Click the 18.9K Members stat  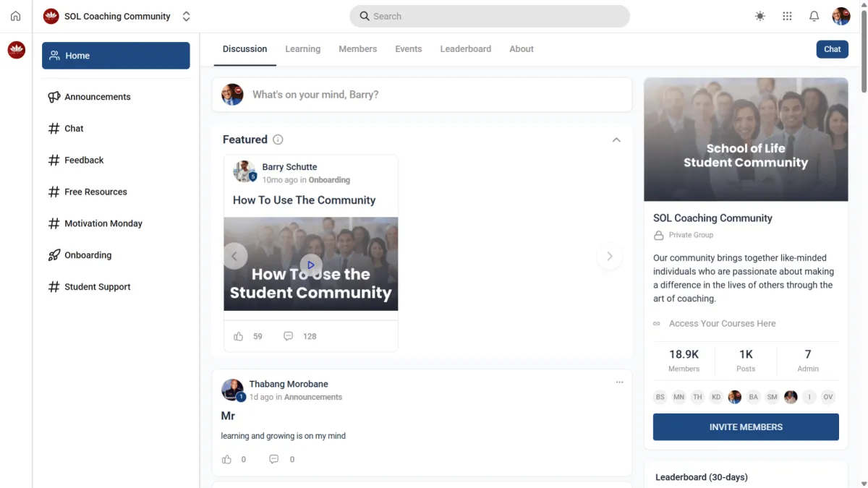[684, 361]
